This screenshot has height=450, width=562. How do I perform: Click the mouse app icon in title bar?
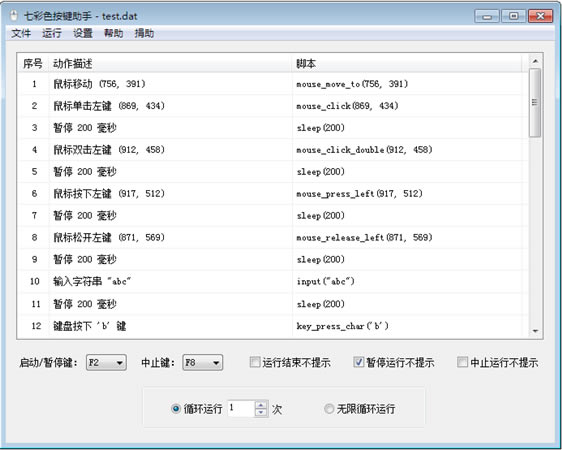[14, 16]
